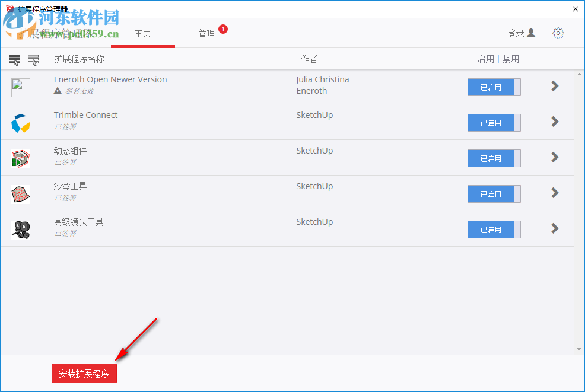Click the red 安装扩展程序 install button

[x=84, y=373]
